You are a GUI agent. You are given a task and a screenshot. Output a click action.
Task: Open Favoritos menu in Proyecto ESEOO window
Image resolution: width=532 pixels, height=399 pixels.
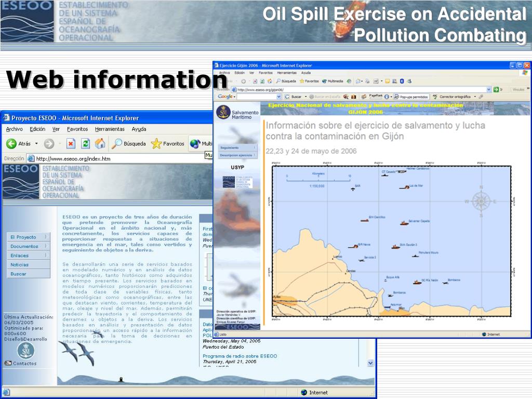77,129
